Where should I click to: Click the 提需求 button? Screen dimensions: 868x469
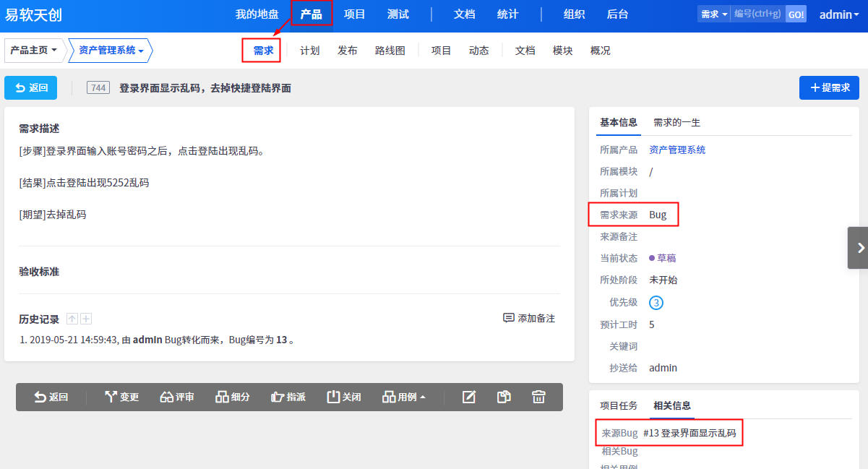pos(829,87)
